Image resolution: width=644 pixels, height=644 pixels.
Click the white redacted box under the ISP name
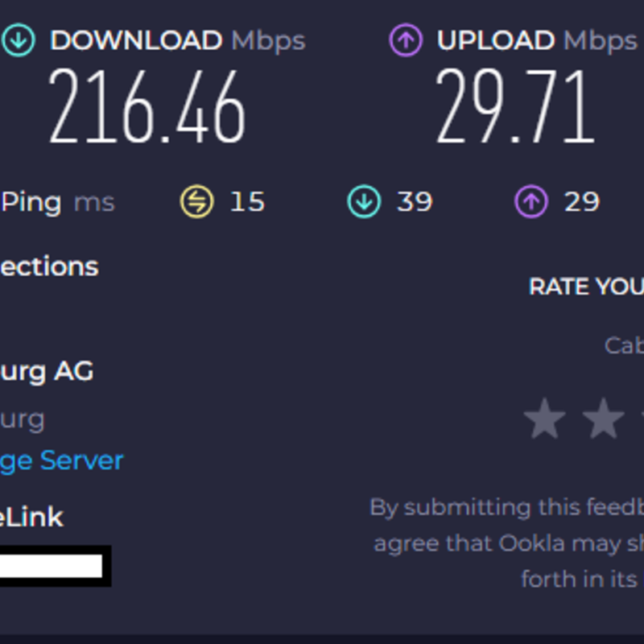pyautogui.click(x=53, y=566)
